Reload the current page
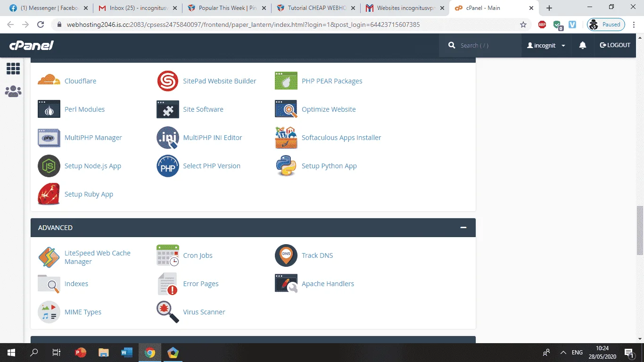The width and height of the screenshot is (644, 362). [x=41, y=25]
